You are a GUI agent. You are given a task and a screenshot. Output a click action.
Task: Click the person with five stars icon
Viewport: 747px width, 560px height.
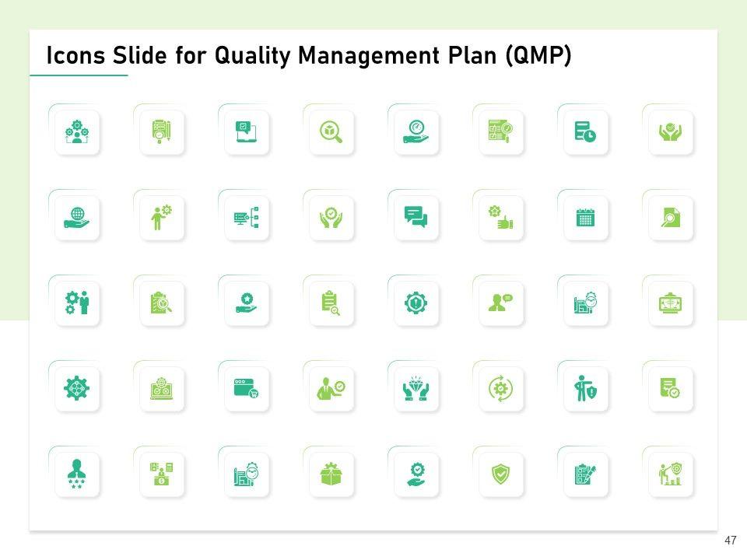click(77, 474)
